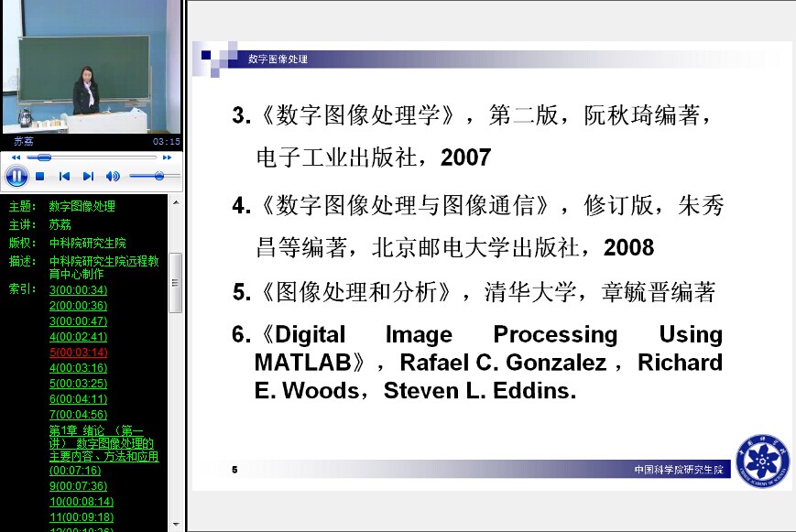Mute the audio via speaker icon
The image size is (796, 532).
(x=113, y=176)
